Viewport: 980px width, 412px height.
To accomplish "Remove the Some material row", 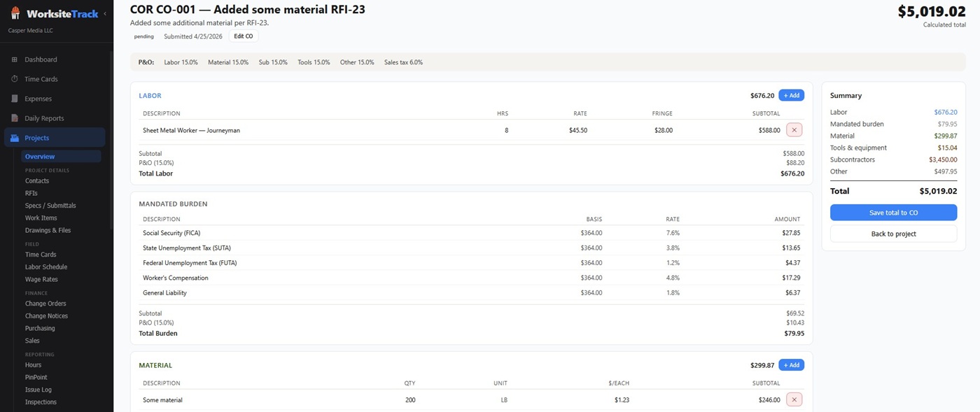I will click(794, 400).
